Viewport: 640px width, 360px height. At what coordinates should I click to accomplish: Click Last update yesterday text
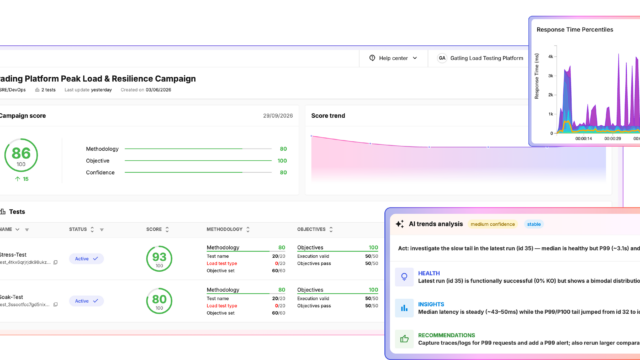pos(88,90)
